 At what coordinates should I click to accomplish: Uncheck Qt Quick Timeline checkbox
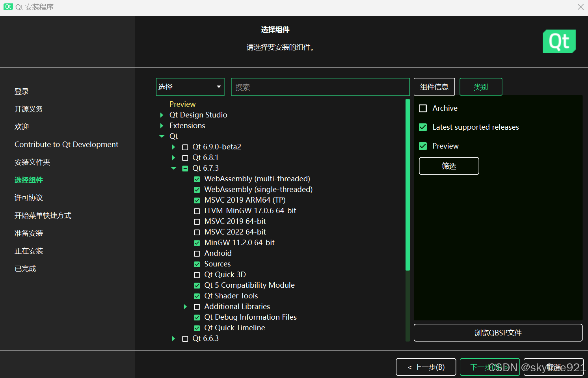point(197,328)
